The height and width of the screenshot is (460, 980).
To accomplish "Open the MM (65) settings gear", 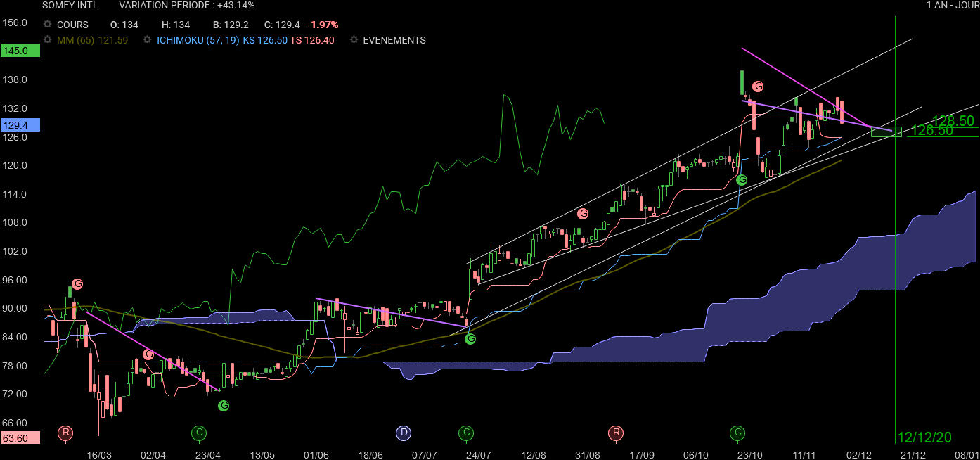I will pos(47,40).
